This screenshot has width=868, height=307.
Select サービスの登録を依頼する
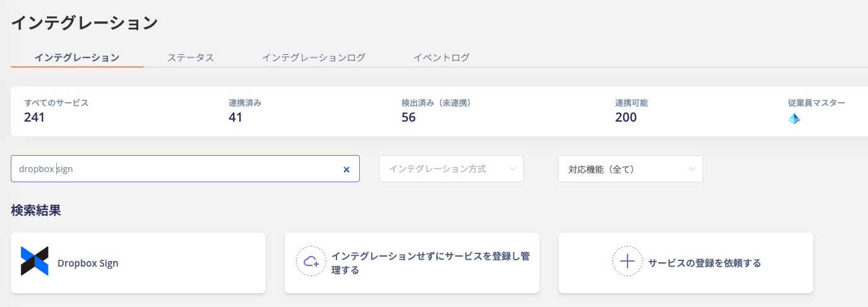(705, 263)
